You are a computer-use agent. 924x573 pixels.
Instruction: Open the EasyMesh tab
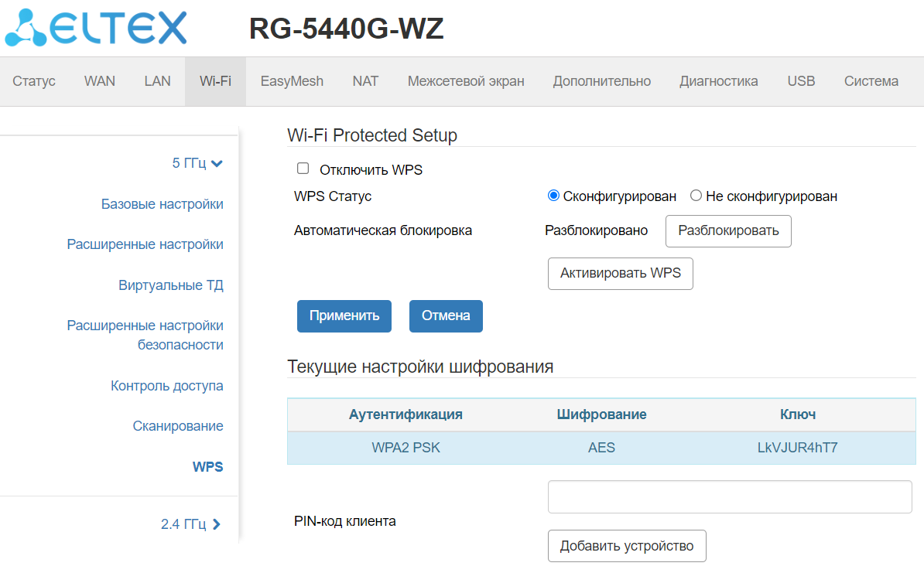tap(292, 81)
